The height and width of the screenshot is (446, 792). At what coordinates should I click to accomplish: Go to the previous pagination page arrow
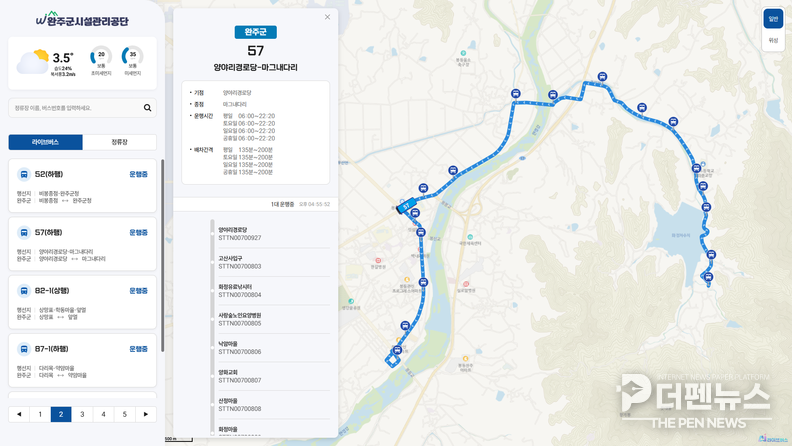(19, 414)
